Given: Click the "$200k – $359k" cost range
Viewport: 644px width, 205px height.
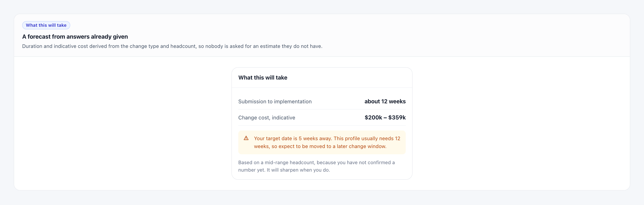Looking at the screenshot, I should point(385,118).
